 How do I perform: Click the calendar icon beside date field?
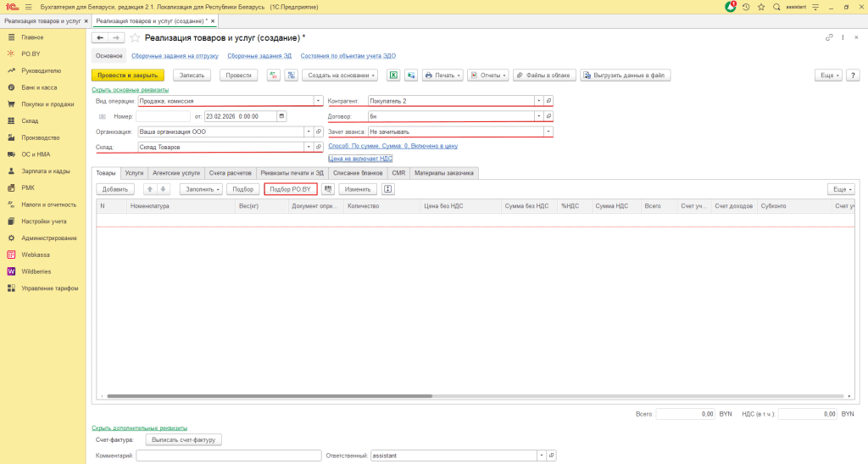coord(281,116)
